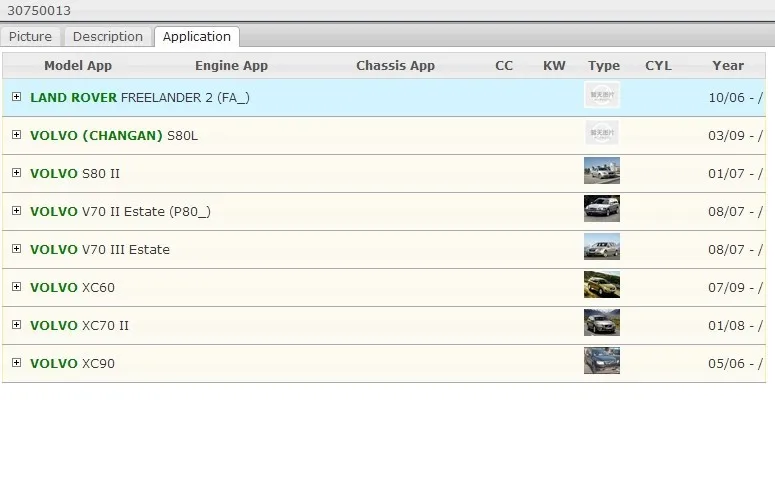This screenshot has width=775, height=503.
Task: Expand the VOLVO (CHANGAN) S80L row
Action: click(16, 135)
